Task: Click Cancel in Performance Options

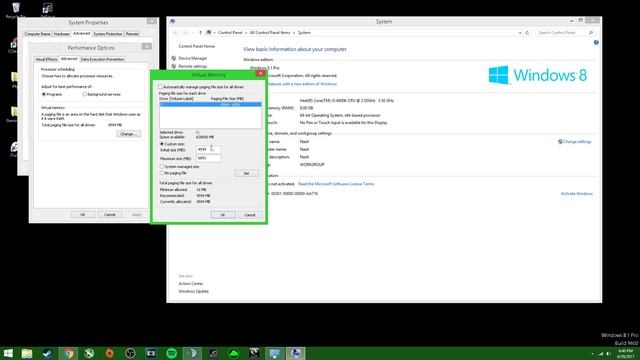Action: coord(110,214)
